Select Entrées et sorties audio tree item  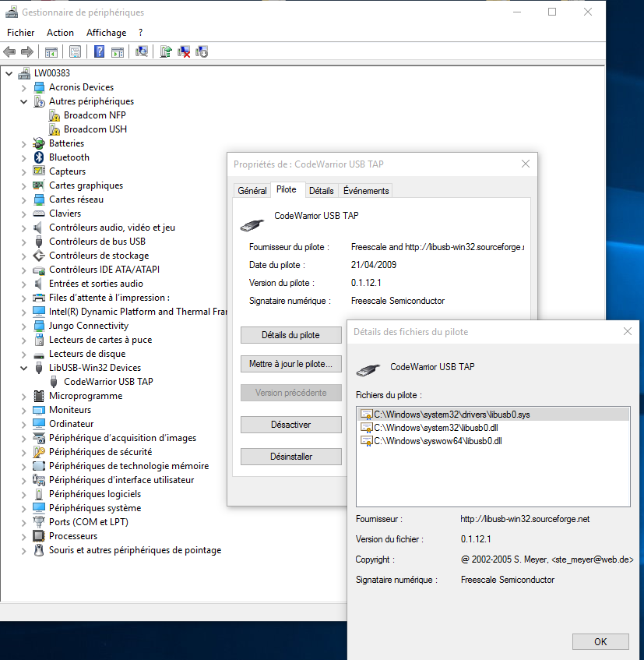pos(96,284)
